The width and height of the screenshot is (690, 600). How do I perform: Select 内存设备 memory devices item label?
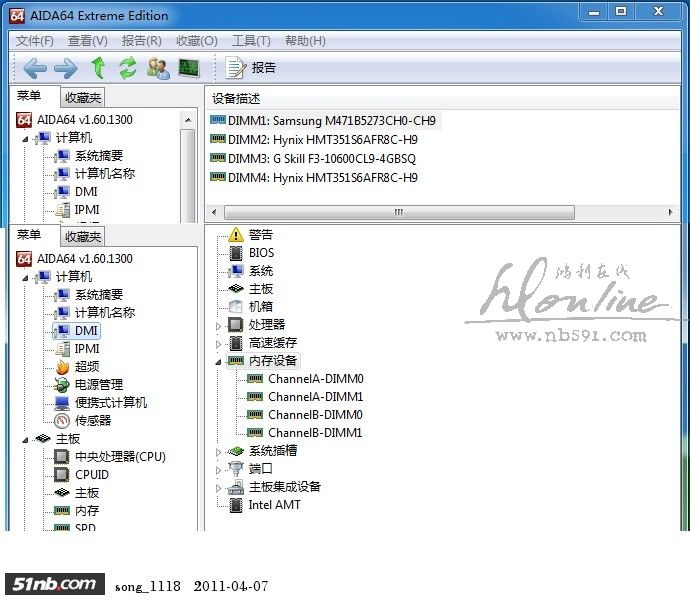pos(273,361)
